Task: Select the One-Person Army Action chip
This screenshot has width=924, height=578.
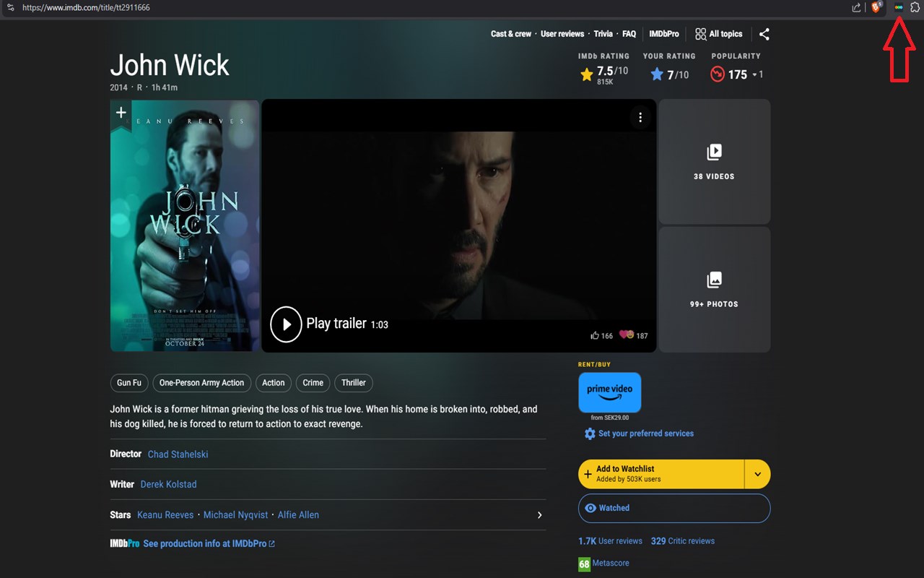Action: click(x=201, y=383)
